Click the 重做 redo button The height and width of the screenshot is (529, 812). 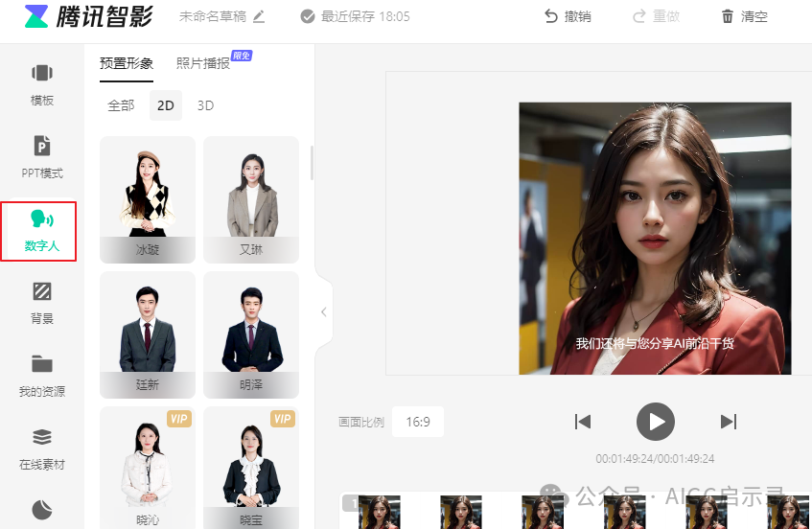(656, 16)
